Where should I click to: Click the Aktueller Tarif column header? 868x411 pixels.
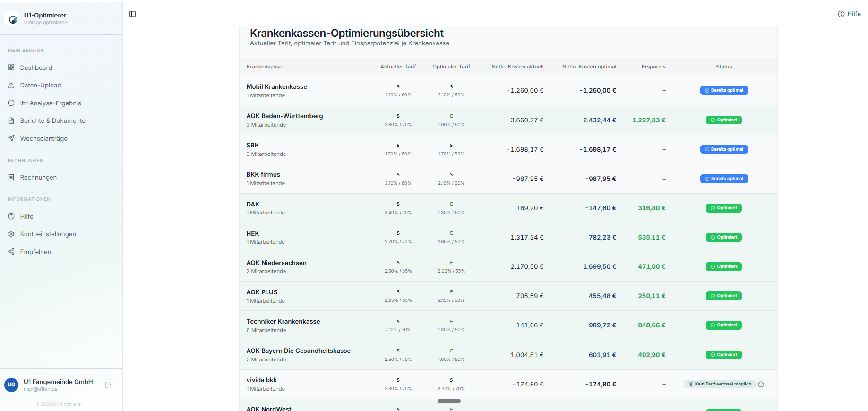(x=398, y=67)
